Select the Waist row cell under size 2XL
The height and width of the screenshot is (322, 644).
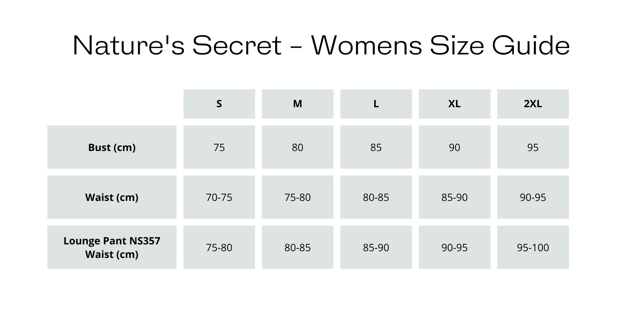(x=533, y=197)
